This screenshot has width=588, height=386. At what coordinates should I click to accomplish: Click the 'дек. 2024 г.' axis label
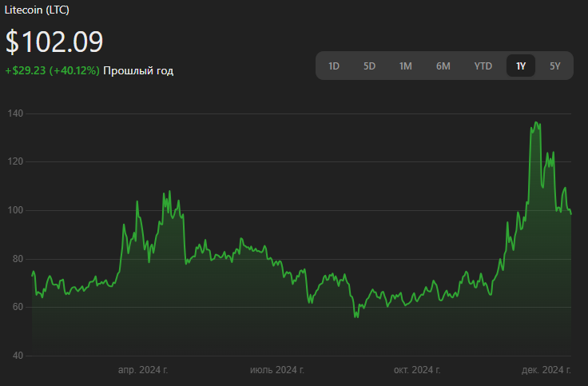pos(546,370)
